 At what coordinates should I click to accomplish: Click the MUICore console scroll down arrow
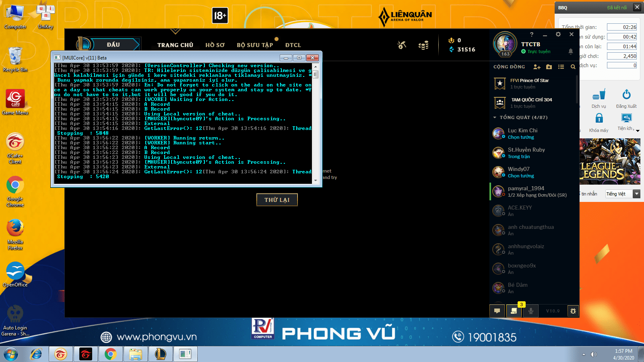coord(316,181)
